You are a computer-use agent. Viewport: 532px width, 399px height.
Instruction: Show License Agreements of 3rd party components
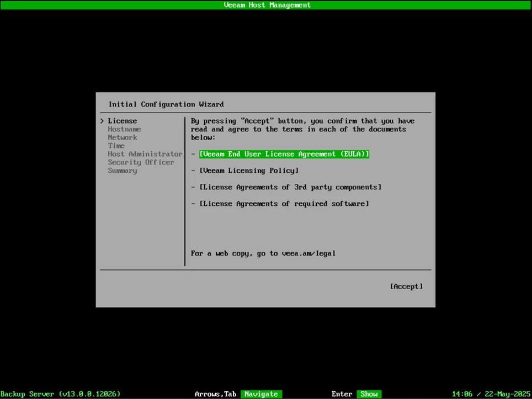pos(290,187)
